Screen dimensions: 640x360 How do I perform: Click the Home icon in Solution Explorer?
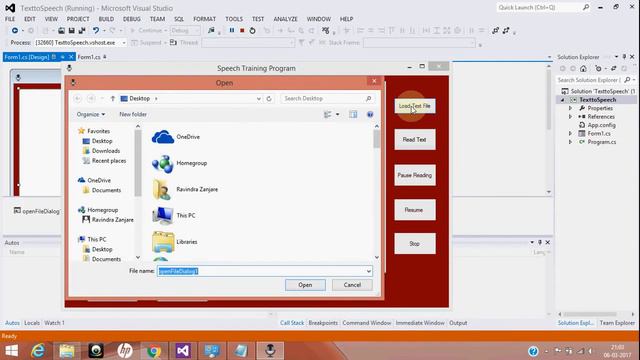coord(583,69)
